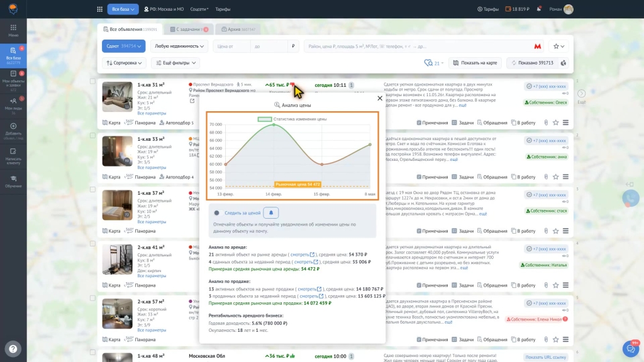Open Мои объекты и заявки sidebar icon
Image resolution: width=644 pixels, height=362 pixels.
tap(13, 80)
